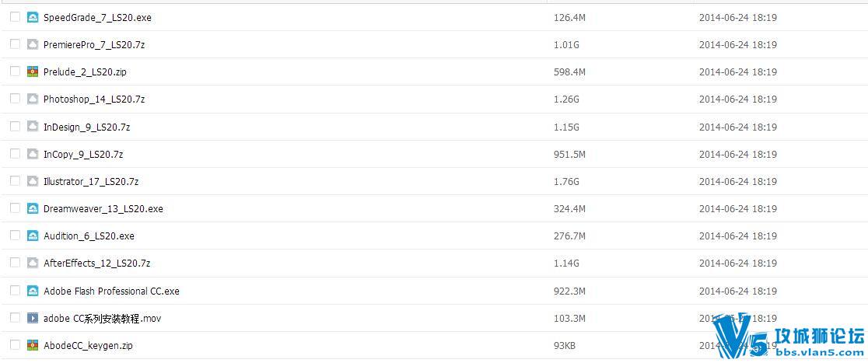The image size is (868, 363).
Task: Click the zip icon beside Prelude_2_LS20.zip
Action: (x=33, y=72)
